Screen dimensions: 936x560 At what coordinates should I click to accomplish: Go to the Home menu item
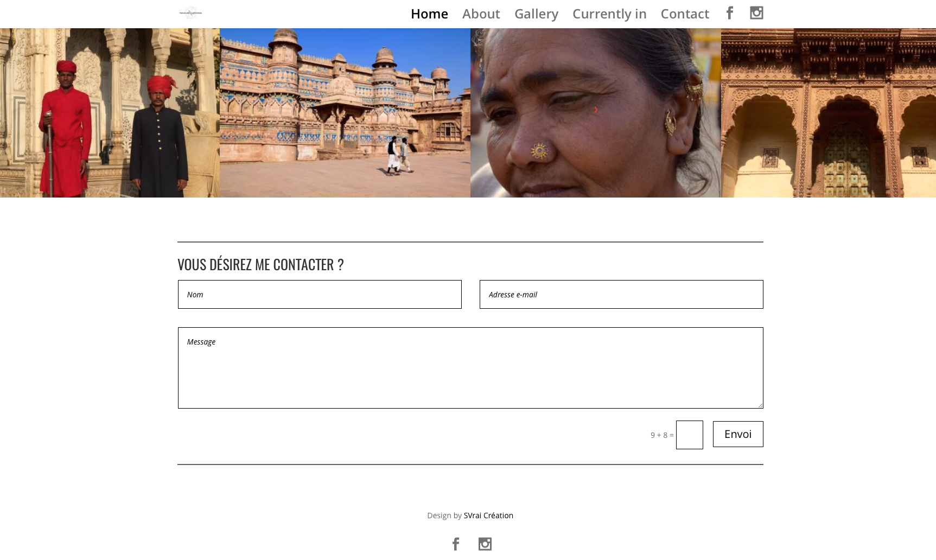[x=429, y=14]
